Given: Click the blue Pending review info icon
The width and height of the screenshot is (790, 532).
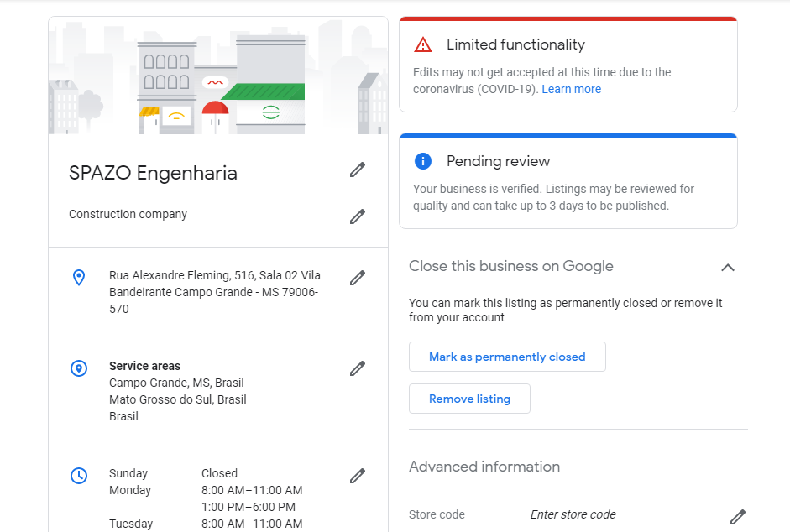Looking at the screenshot, I should (423, 161).
